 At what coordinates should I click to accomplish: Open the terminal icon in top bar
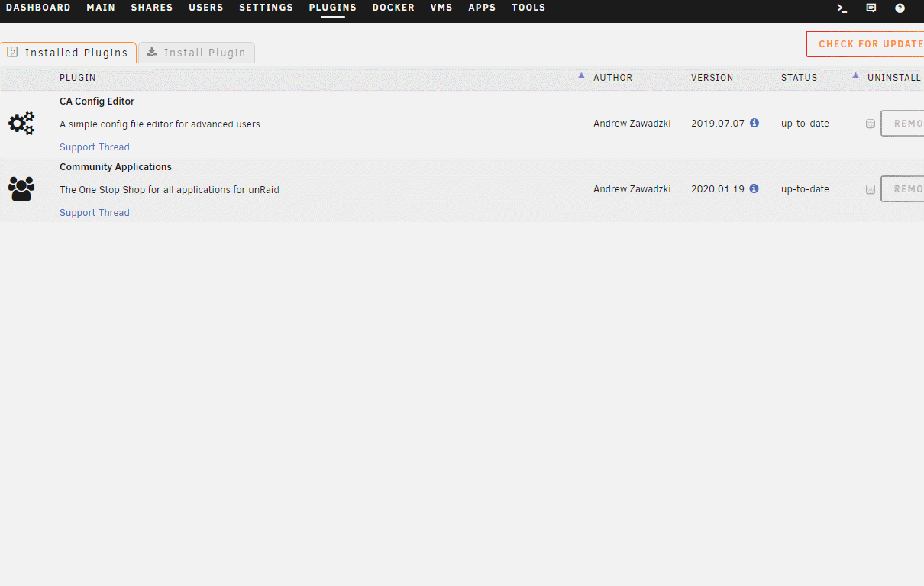point(842,8)
